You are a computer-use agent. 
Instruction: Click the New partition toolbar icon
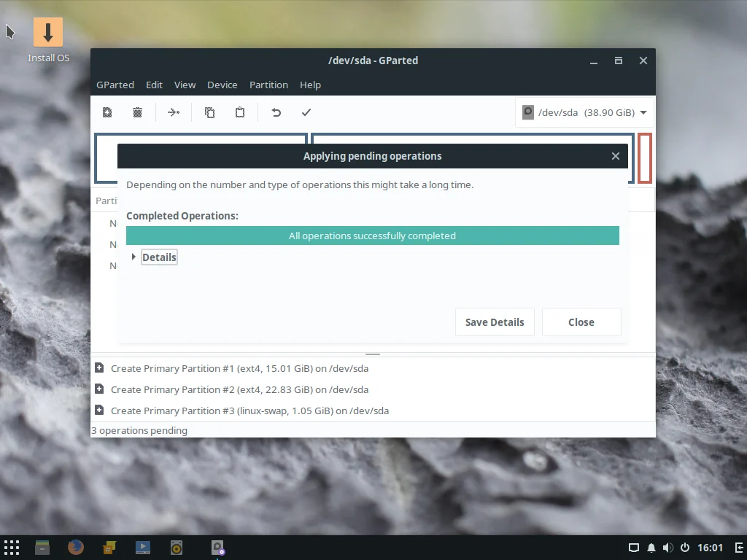pyautogui.click(x=107, y=112)
